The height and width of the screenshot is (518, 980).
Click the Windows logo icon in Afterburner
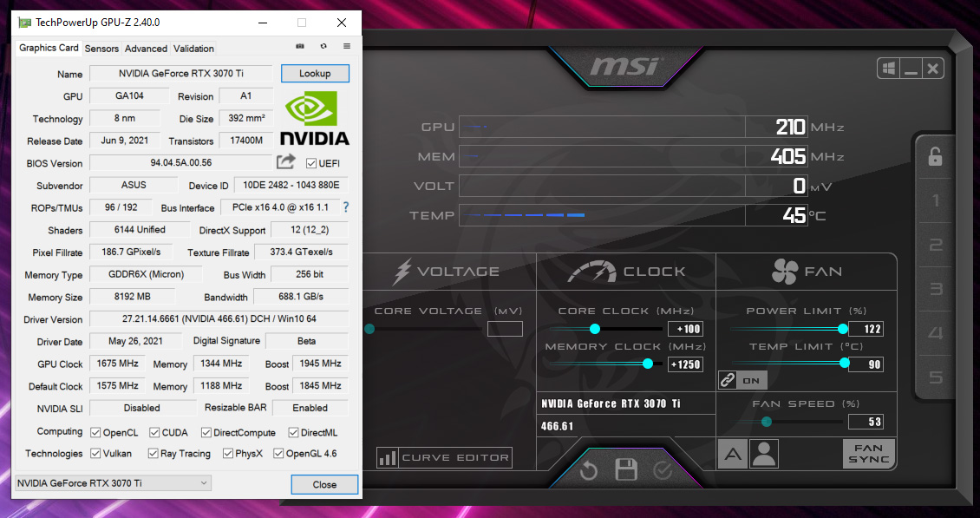(888, 69)
